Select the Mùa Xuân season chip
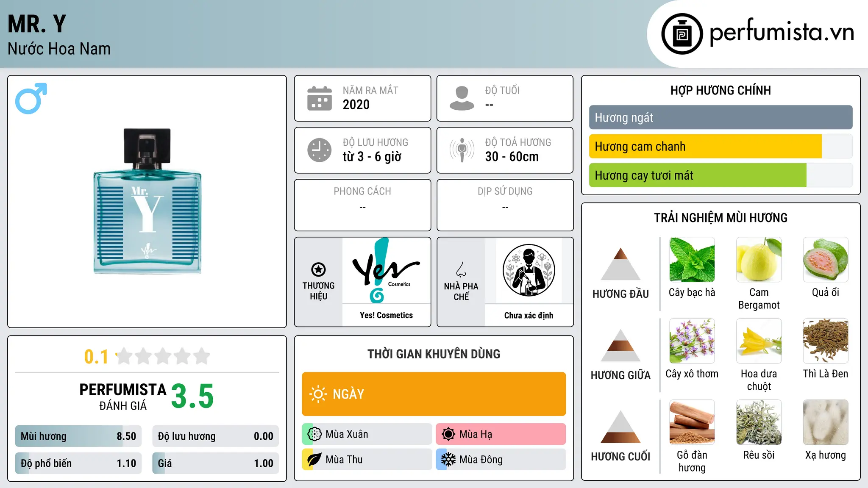The height and width of the screenshot is (488, 868). (x=367, y=434)
